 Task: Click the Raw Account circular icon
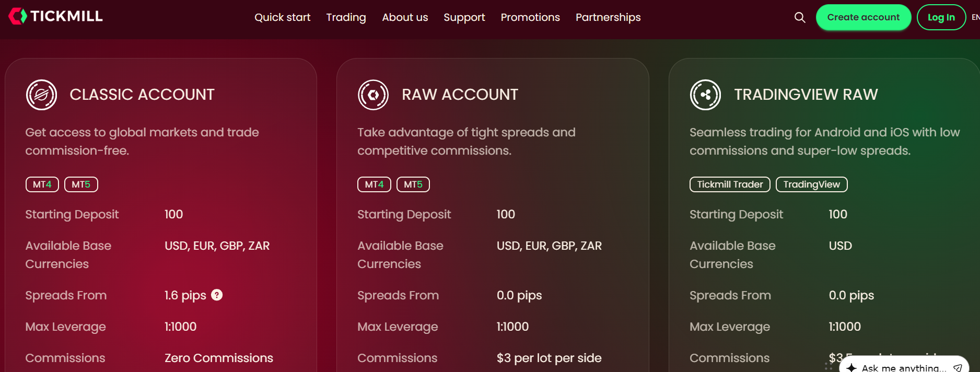click(x=374, y=95)
